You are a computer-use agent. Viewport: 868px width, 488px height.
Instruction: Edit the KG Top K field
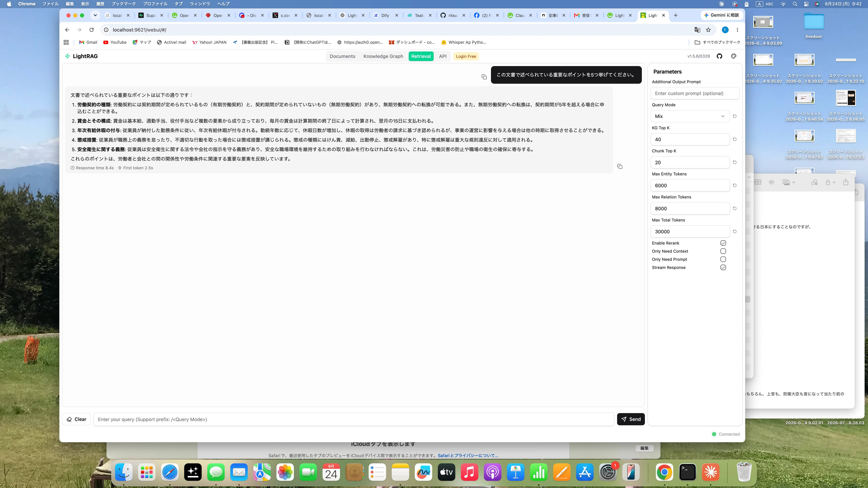pyautogui.click(x=690, y=139)
